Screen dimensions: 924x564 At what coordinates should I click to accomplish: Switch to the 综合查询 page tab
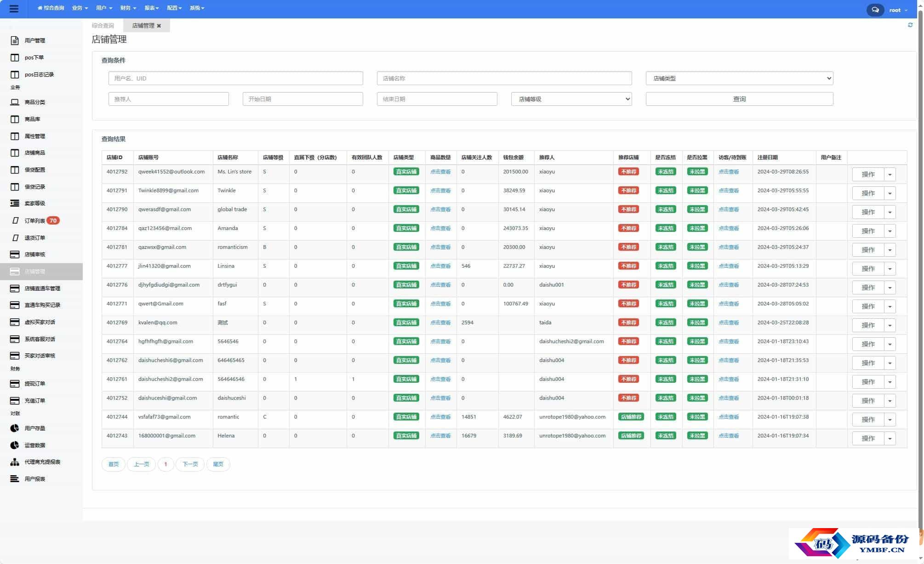point(103,26)
